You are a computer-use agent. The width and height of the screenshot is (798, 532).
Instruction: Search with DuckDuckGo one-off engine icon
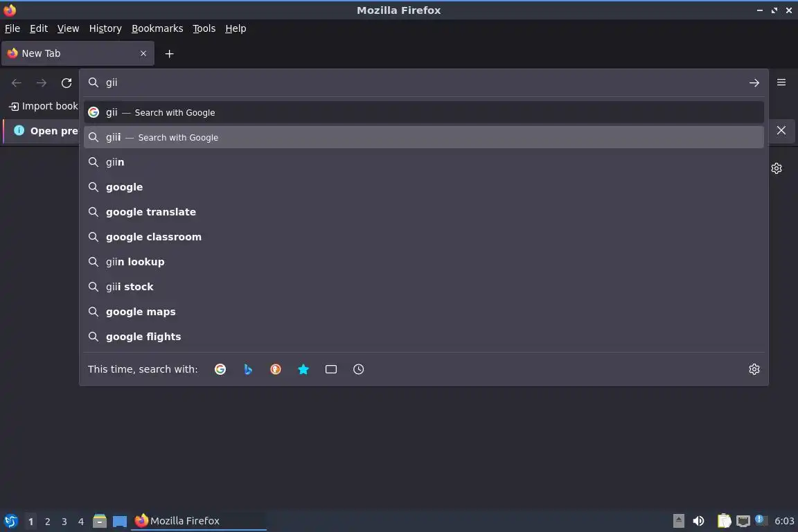[275, 369]
